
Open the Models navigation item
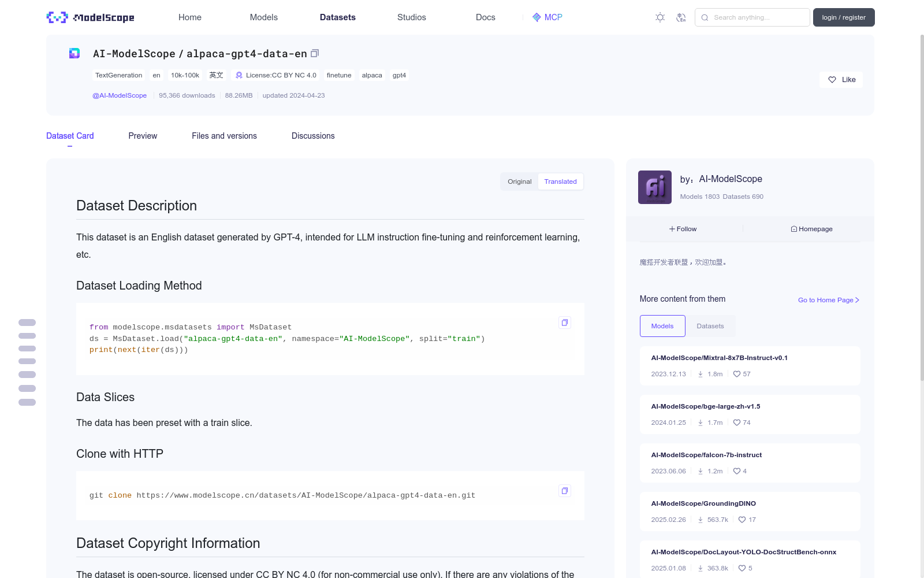click(264, 17)
